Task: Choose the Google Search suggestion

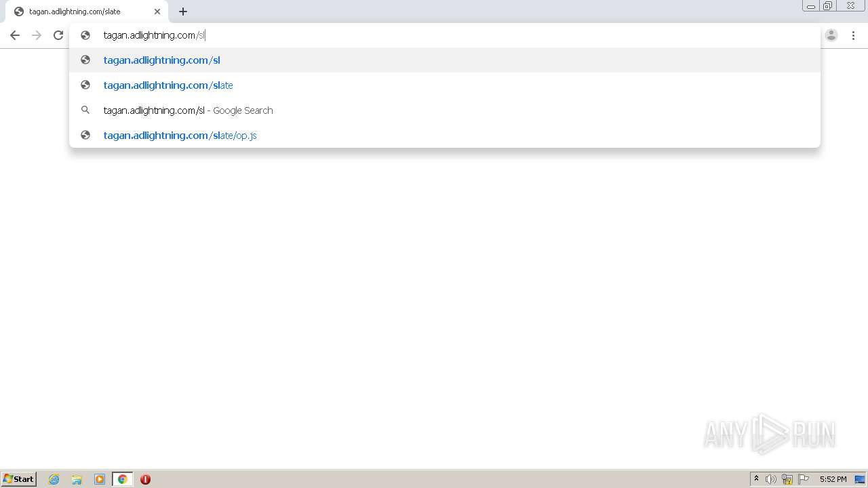Action: [x=445, y=110]
